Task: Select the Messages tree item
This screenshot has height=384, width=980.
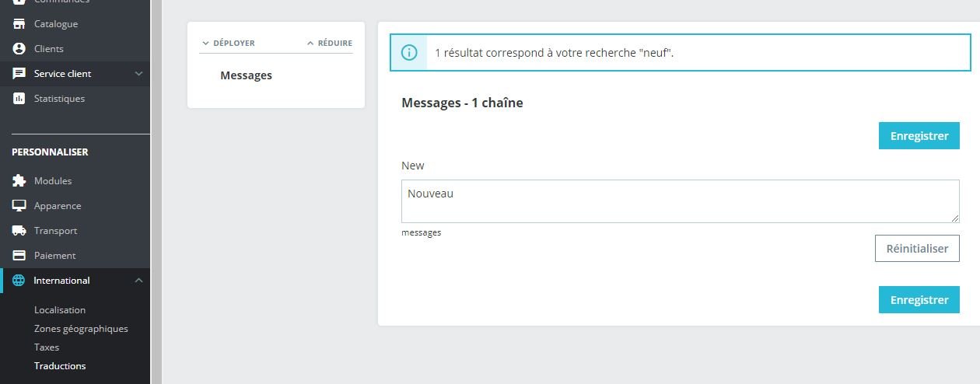Action: click(247, 75)
